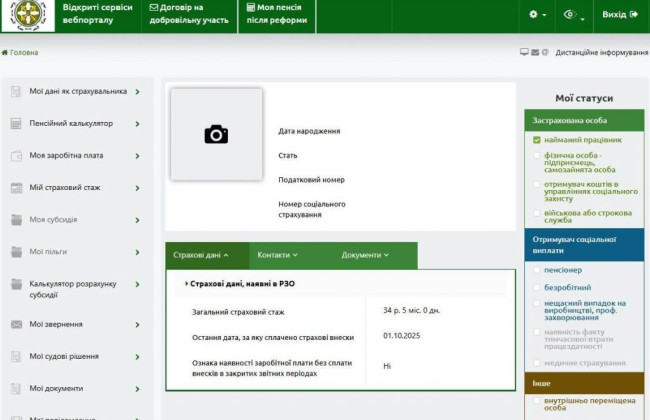This screenshot has width=650, height=420.
Task: Go to Головна breadcrumb link
Action: coord(24,53)
